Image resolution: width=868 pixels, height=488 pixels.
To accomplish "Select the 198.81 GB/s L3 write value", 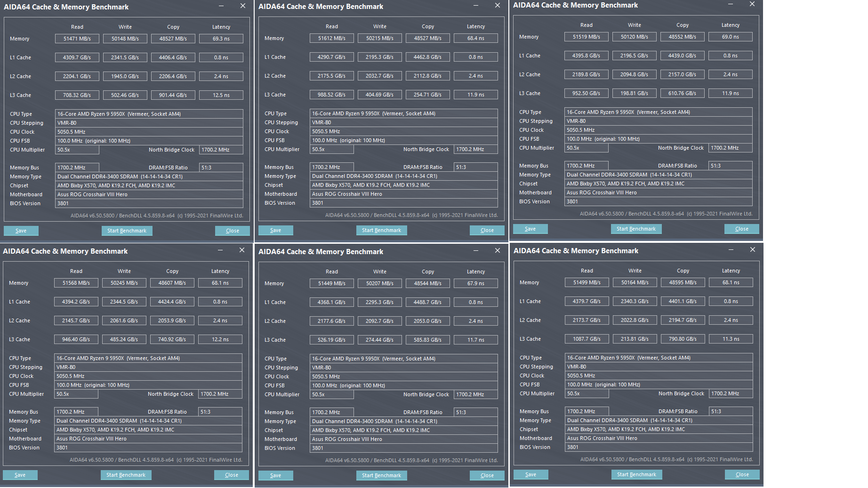I will [x=635, y=93].
